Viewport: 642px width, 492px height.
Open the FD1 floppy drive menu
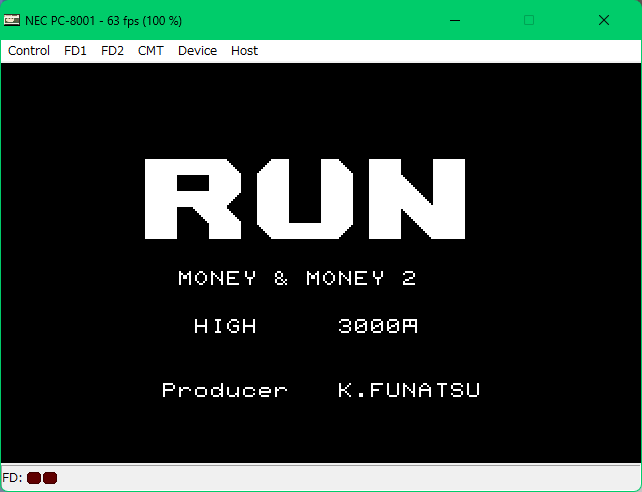coord(75,51)
